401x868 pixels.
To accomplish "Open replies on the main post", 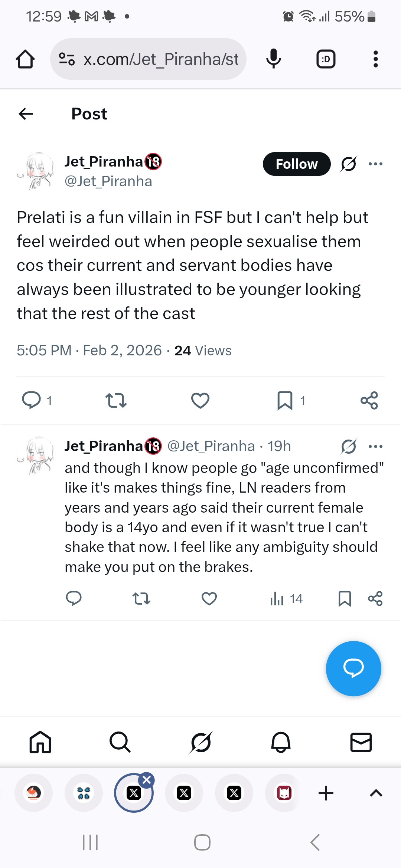I will [32, 401].
